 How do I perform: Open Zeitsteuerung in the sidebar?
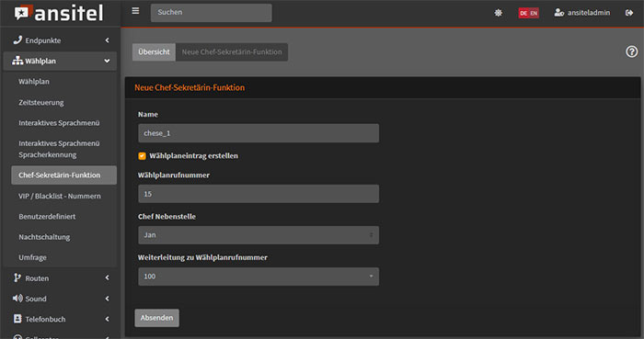pyautogui.click(x=41, y=103)
